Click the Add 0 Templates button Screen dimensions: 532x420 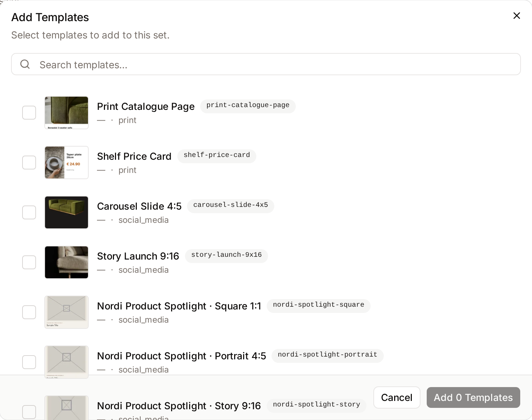[473, 397]
